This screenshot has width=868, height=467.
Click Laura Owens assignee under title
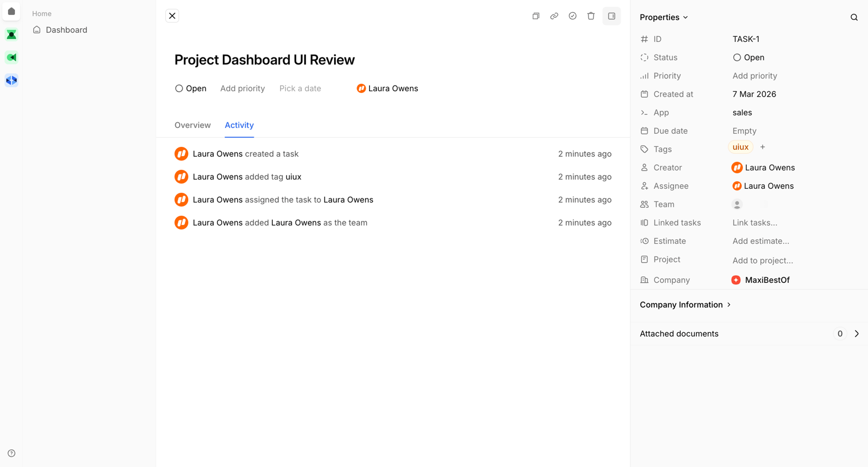[x=387, y=88]
